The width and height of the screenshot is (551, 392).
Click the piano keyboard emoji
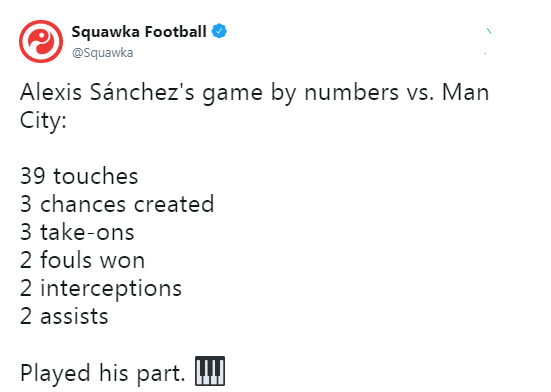coord(210,371)
